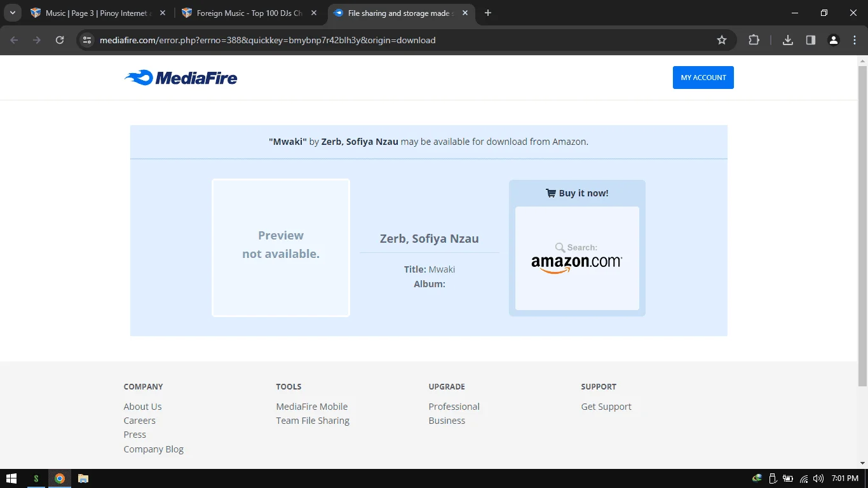The height and width of the screenshot is (488, 868).
Task: Close the File sharing and storage tab
Action: tap(465, 13)
